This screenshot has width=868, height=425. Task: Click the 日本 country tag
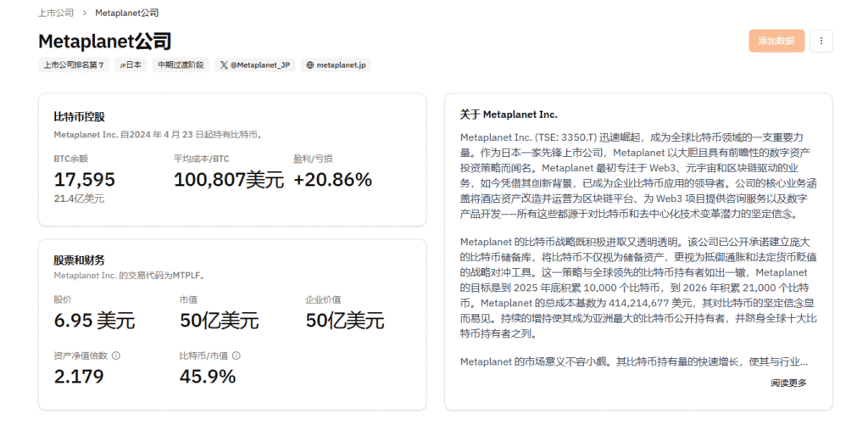pyautogui.click(x=131, y=64)
